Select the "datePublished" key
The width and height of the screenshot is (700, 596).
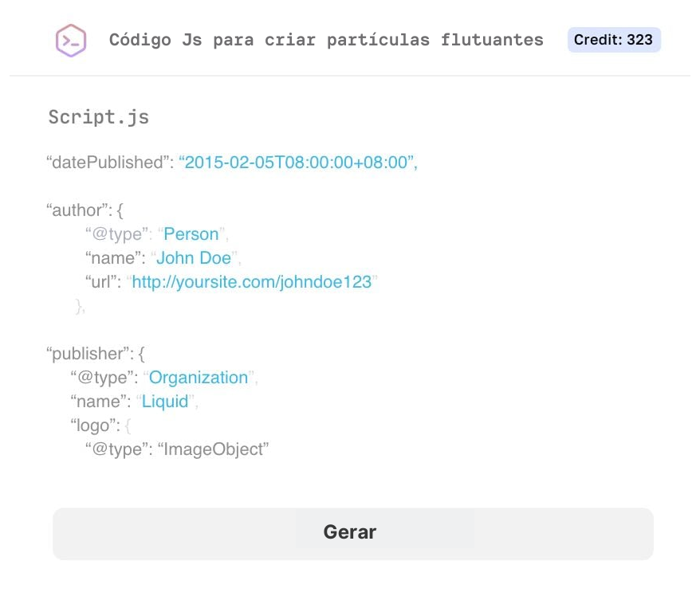(x=108, y=163)
